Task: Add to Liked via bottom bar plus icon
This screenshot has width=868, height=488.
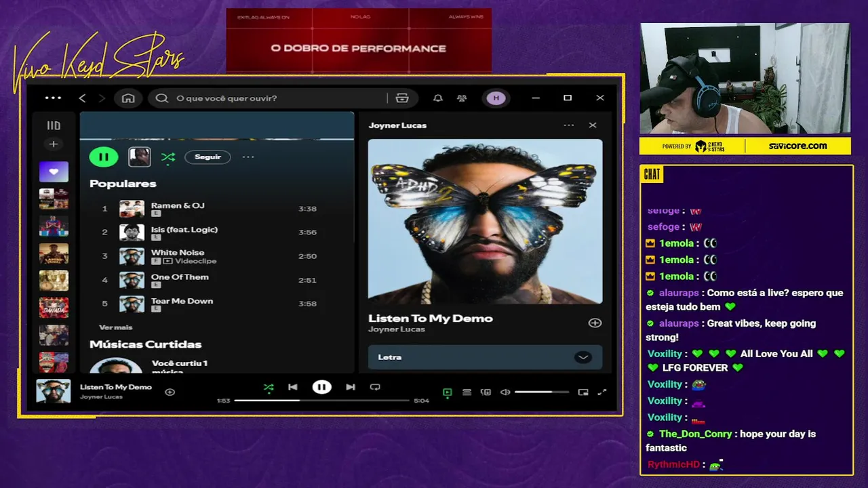Action: coord(170,392)
